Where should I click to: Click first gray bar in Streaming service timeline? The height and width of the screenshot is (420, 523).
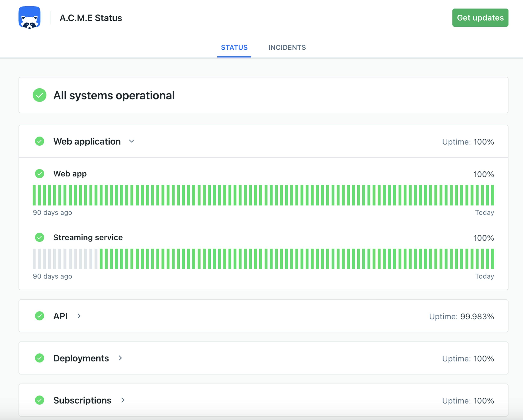point(34,259)
